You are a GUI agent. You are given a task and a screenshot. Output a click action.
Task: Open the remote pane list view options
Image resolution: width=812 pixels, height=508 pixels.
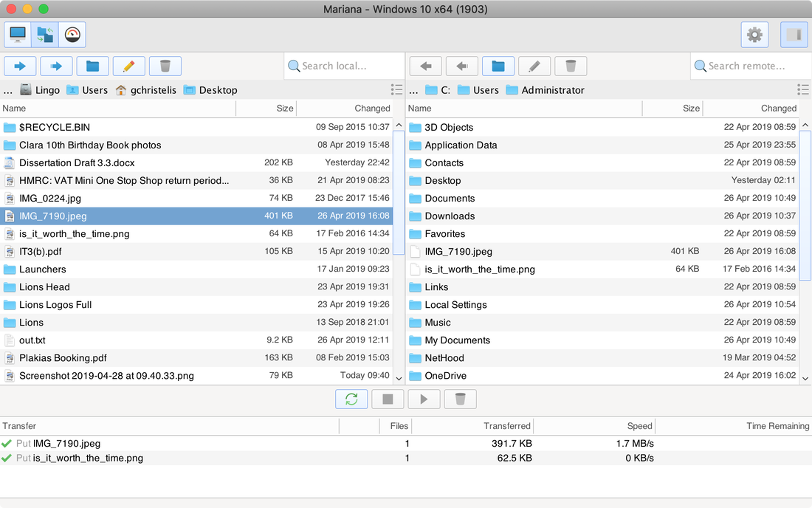pos(803,89)
